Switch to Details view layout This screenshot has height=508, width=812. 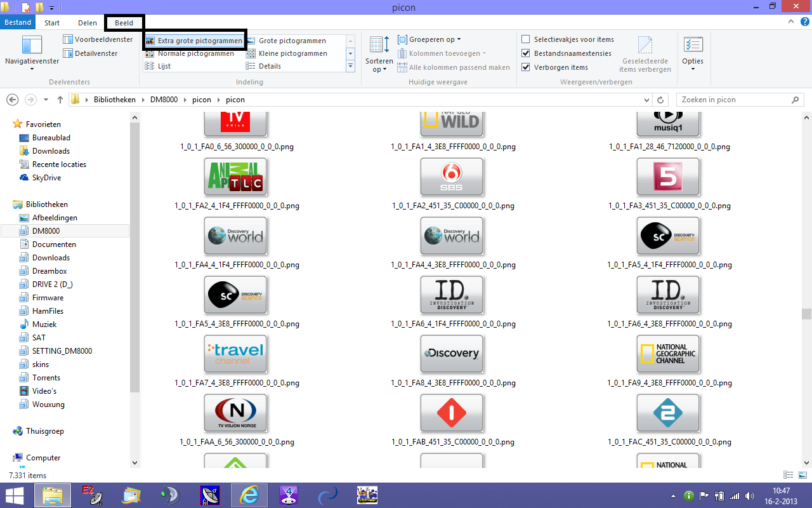pos(264,66)
